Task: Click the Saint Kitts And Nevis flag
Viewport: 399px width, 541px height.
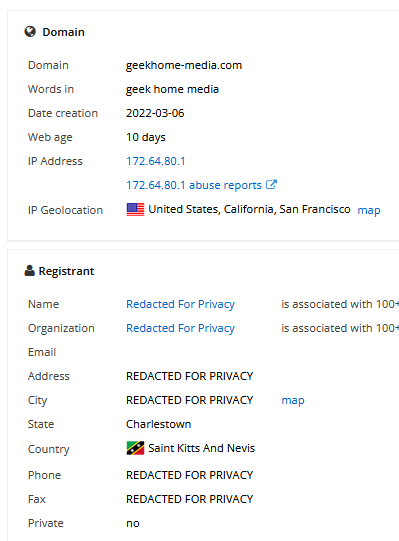Action: pyautogui.click(x=135, y=448)
